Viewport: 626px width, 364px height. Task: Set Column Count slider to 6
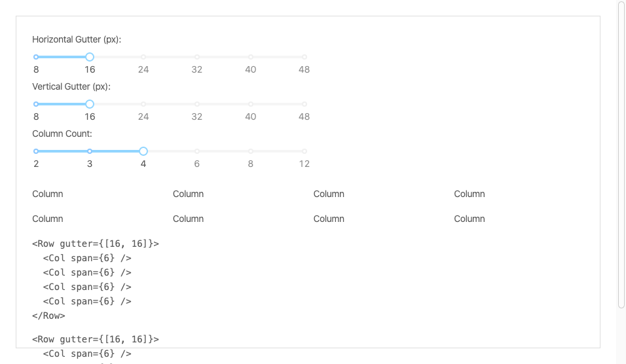coord(197,151)
